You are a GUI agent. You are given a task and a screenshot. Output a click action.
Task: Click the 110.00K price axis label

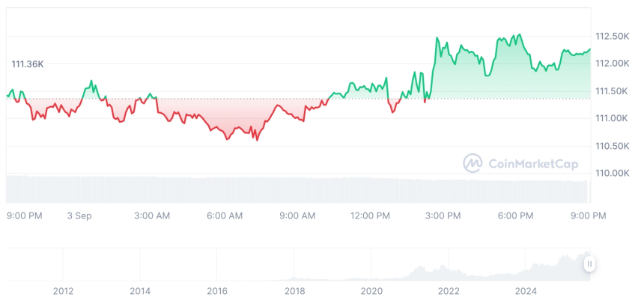tap(612, 173)
